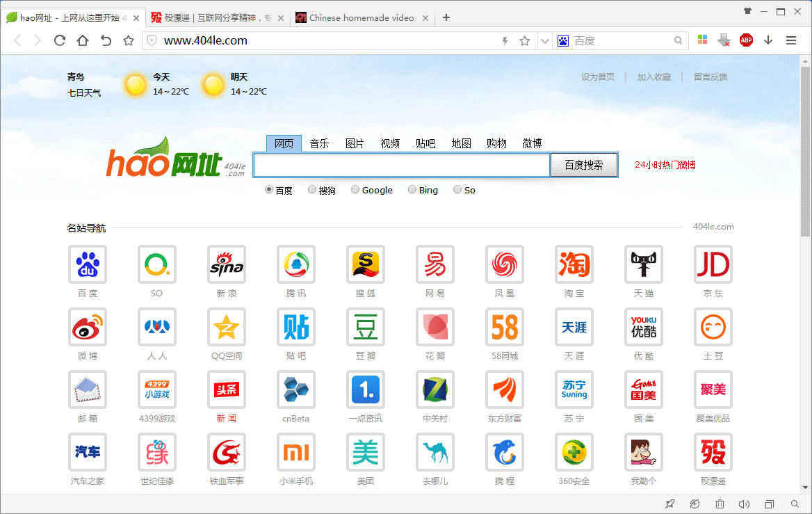Image resolution: width=812 pixels, height=514 pixels.
Task: Open the browser hamburger menu icon
Action: coord(791,40)
